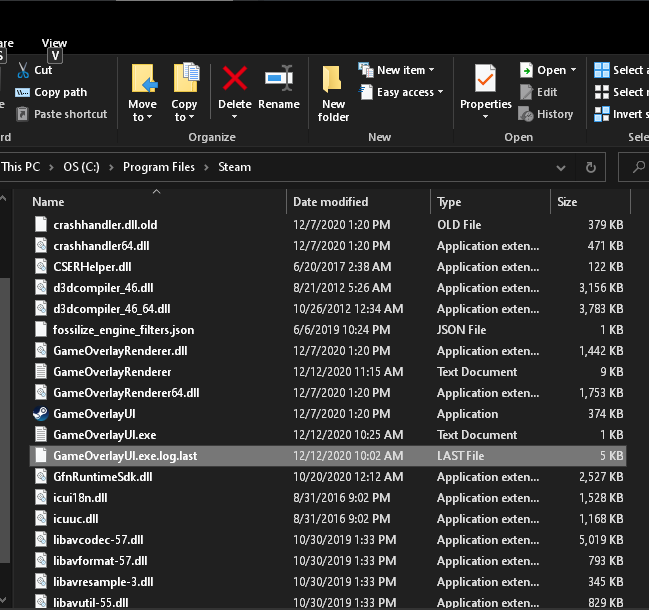
Task: Click the History icon
Action: 526,114
